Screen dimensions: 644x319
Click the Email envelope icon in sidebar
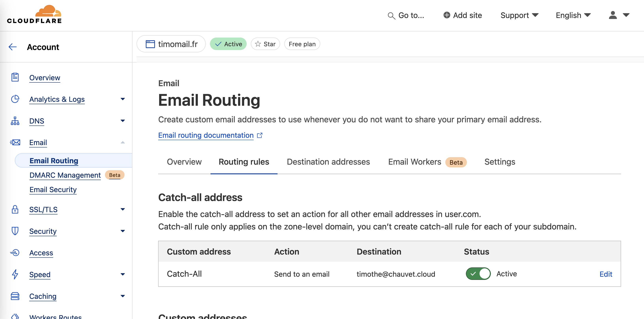[15, 142]
